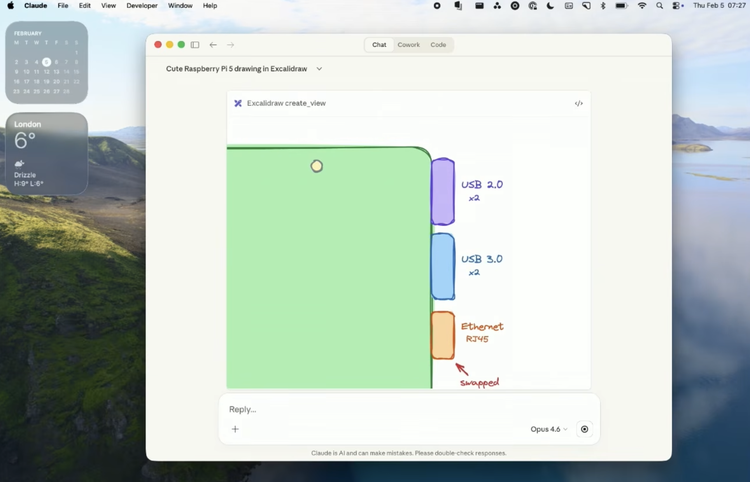Toggle Do Not Disturb moon icon
Image resolution: width=750 pixels, height=482 pixels.
pos(550,6)
